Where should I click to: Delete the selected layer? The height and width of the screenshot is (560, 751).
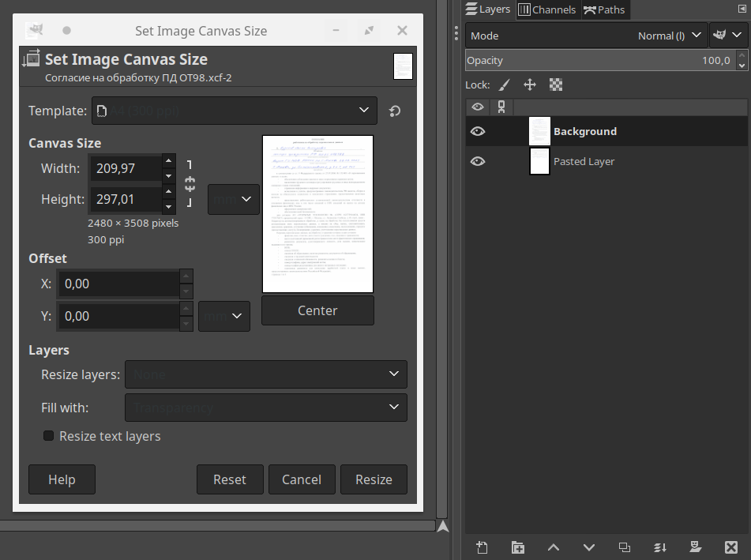click(730, 547)
